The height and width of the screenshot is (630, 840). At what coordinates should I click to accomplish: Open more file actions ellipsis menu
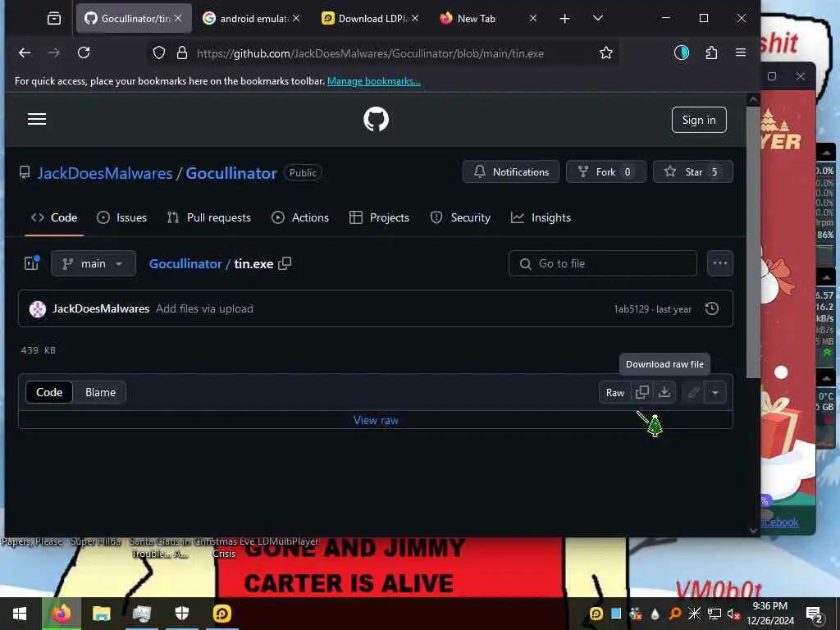(719, 263)
